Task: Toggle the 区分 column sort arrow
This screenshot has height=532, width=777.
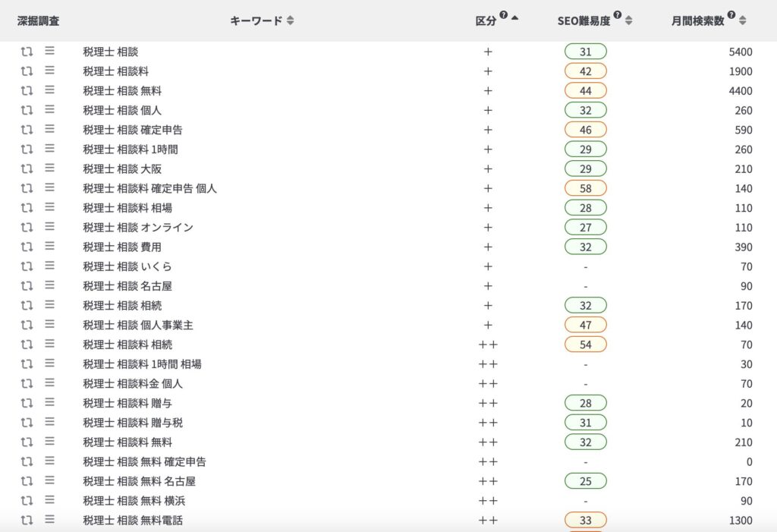Action: pyautogui.click(x=515, y=18)
